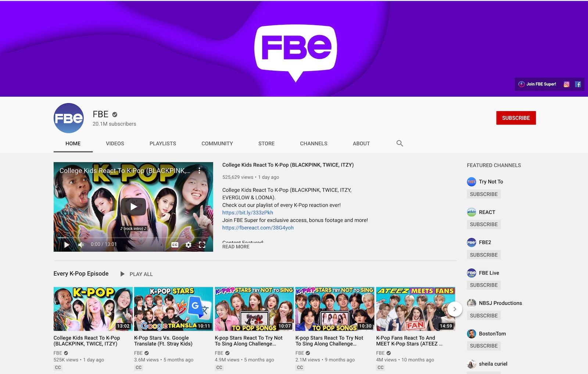This screenshot has height=374, width=588.
Task: Open the sheila curiel channel name
Action: 493,364
